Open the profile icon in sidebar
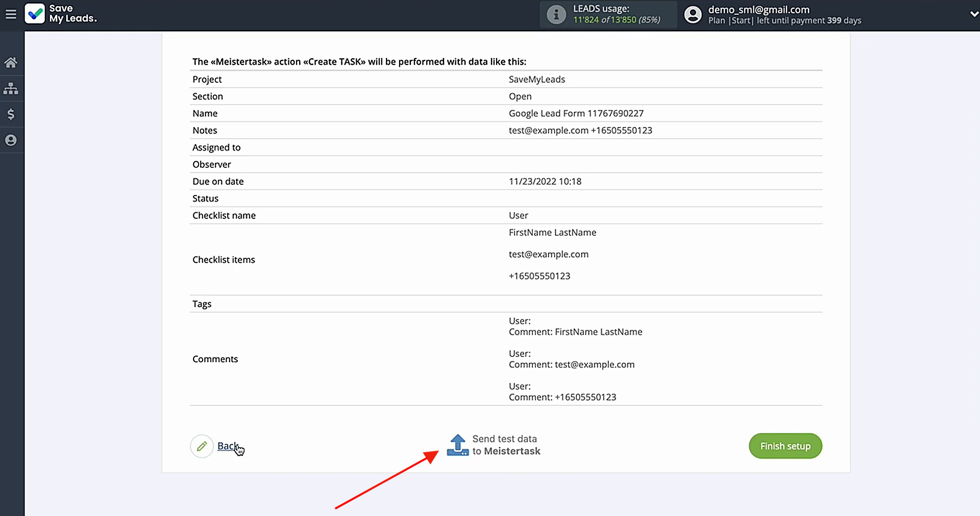 (x=11, y=140)
